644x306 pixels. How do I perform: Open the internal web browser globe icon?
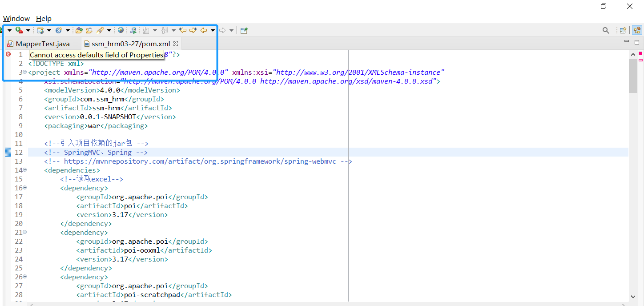121,30
